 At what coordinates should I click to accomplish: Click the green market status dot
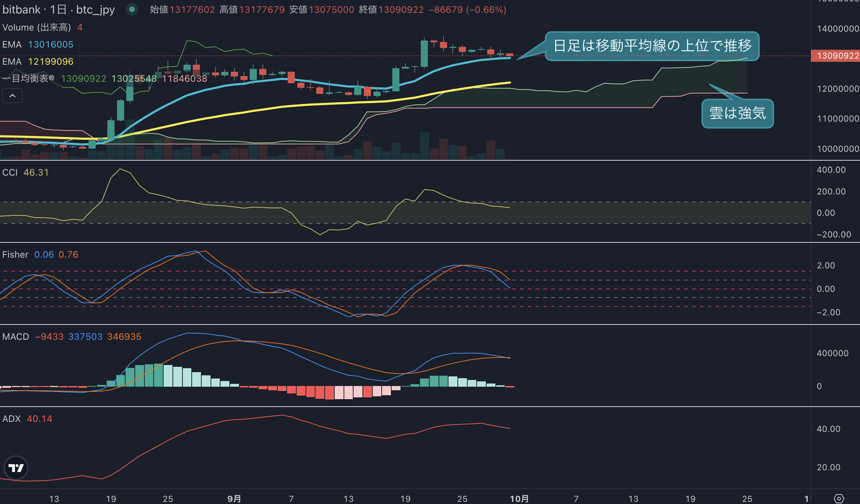[x=132, y=10]
